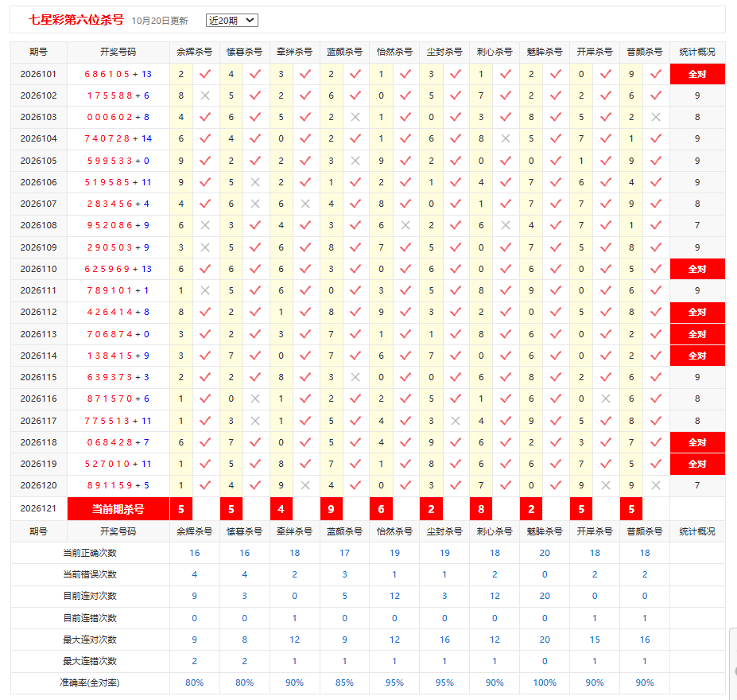Click the 尘封杀号 top column header
Viewport: 737px width, 700px height.
pyautogui.click(x=444, y=52)
